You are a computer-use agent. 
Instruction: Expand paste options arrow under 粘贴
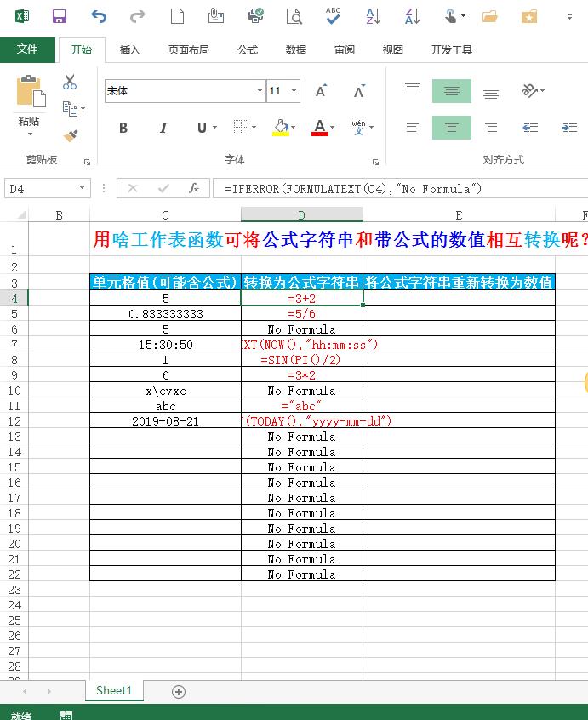pos(30,134)
